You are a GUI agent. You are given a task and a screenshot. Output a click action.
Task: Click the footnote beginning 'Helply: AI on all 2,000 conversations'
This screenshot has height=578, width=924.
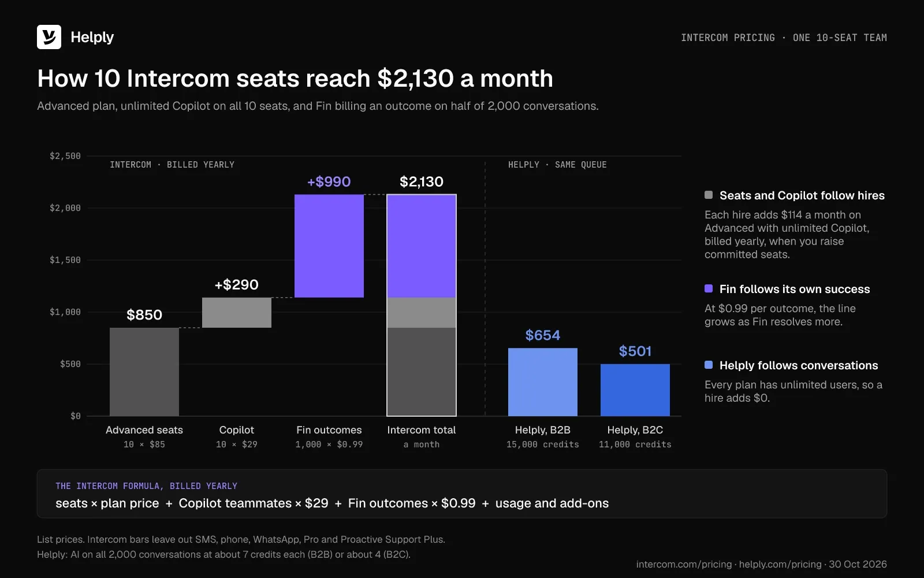[224, 554]
